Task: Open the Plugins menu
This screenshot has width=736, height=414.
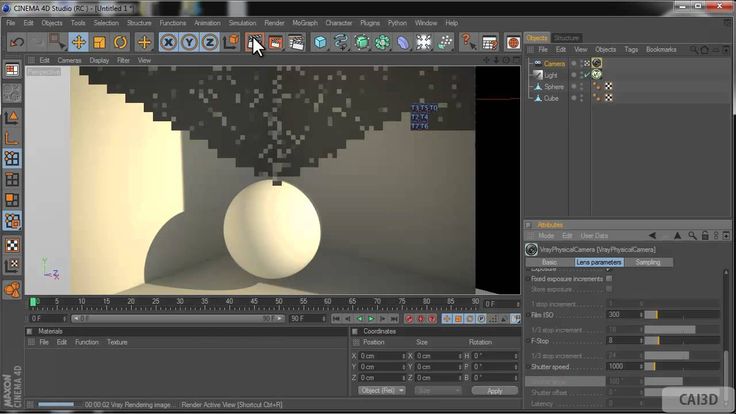Action: click(370, 23)
